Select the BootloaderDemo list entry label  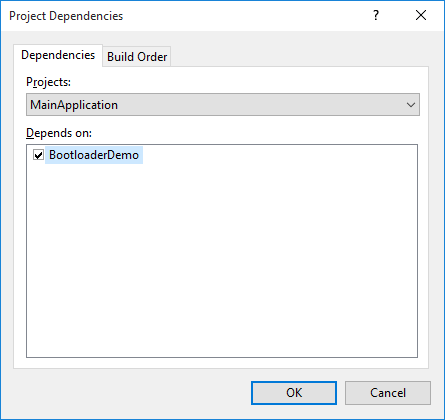point(94,155)
